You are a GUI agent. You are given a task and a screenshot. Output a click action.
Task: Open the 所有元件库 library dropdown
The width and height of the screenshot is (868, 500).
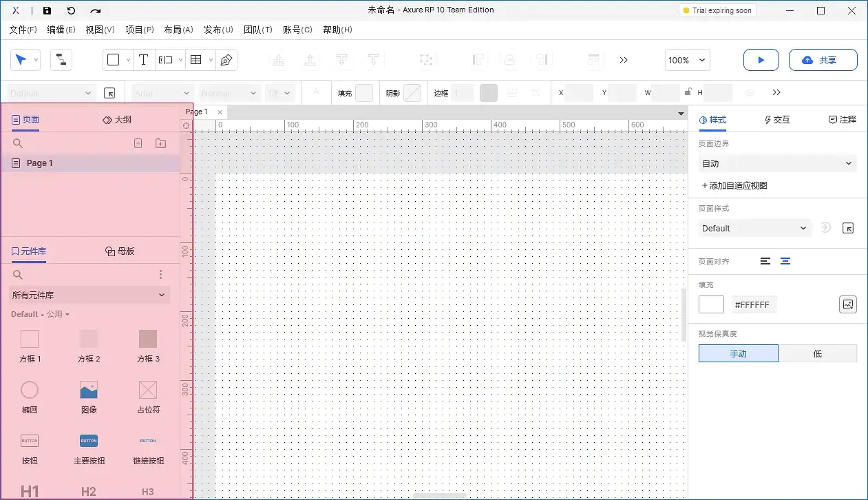tap(89, 295)
